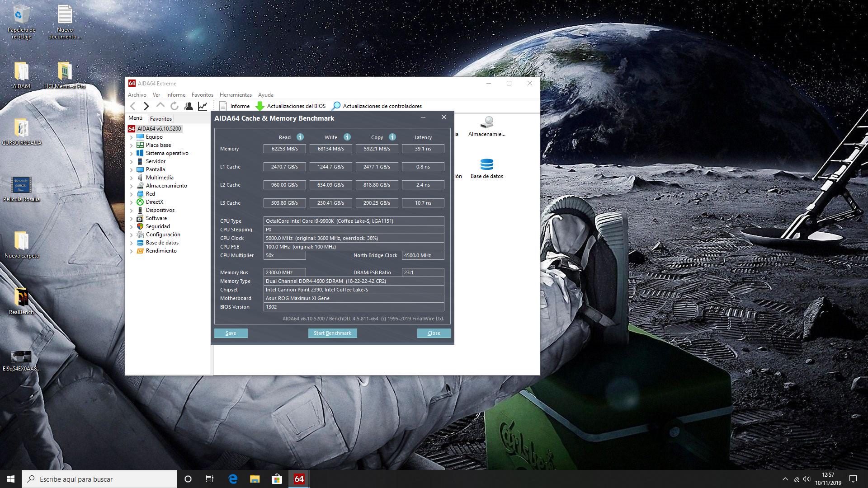Screen dimensions: 868x488
Task: Click the Copy info icon
Action: [x=392, y=137]
